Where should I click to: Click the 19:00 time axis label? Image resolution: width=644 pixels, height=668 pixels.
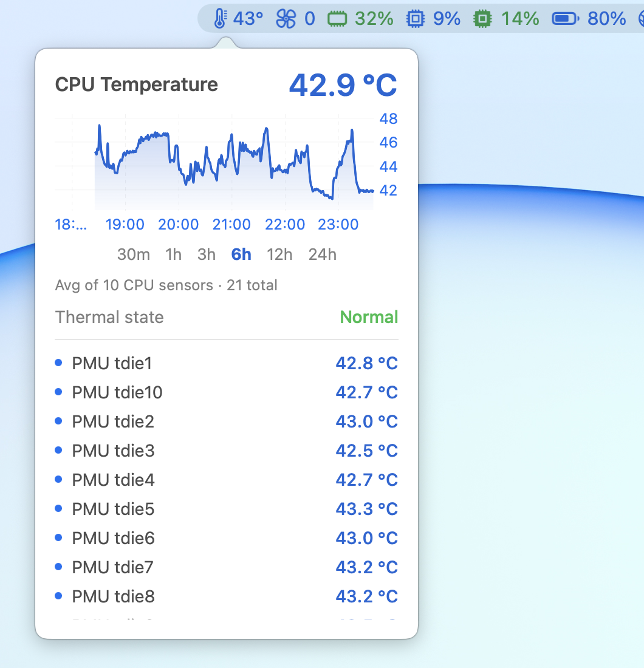click(x=125, y=224)
